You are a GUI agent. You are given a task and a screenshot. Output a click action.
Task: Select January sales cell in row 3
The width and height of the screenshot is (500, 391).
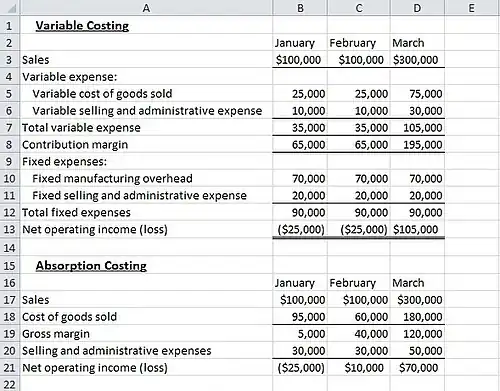(x=300, y=60)
